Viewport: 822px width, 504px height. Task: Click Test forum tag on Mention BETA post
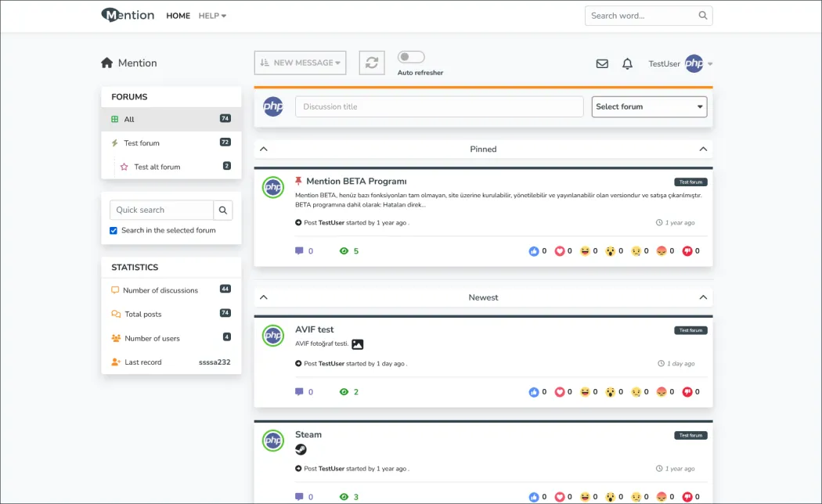coord(690,182)
